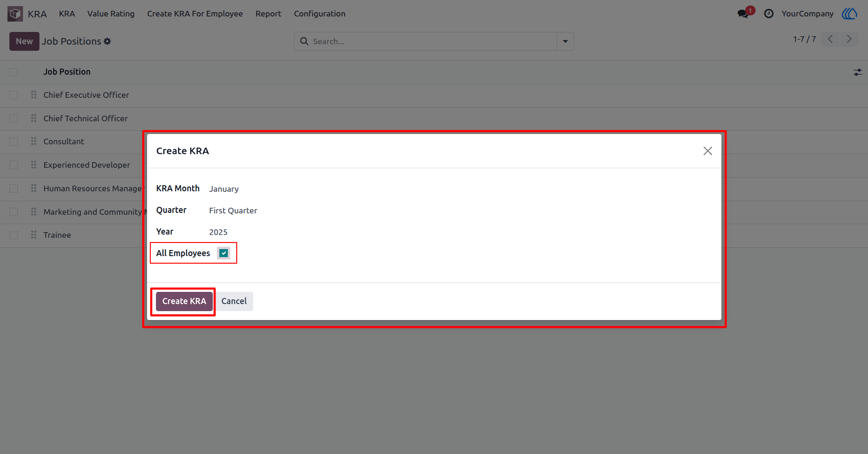Click the New button
This screenshot has width=868, height=454.
[24, 41]
